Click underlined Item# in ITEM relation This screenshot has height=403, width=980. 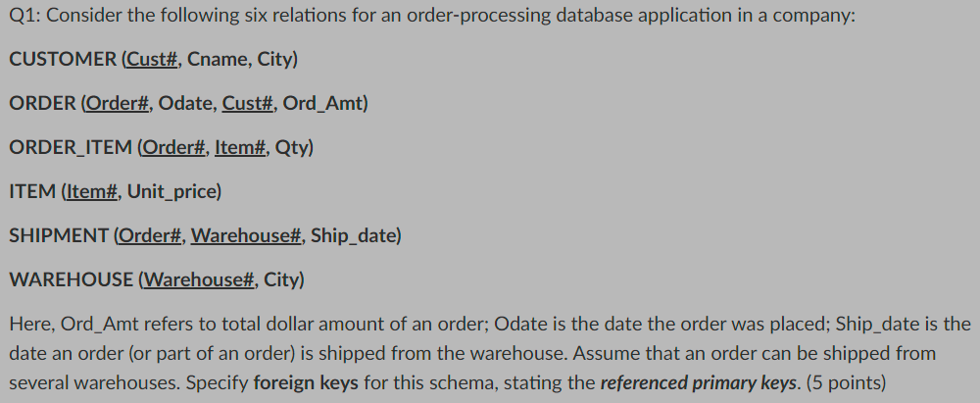tap(92, 191)
